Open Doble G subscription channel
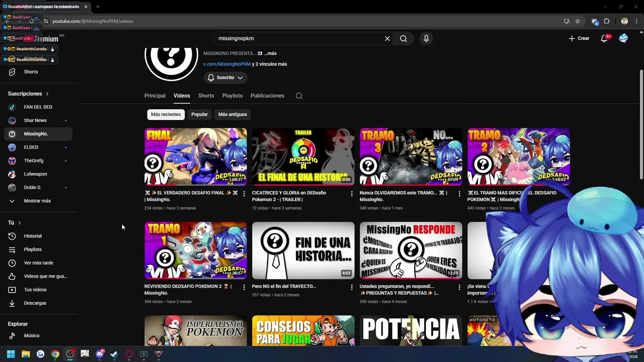The image size is (644, 362). (x=38, y=188)
